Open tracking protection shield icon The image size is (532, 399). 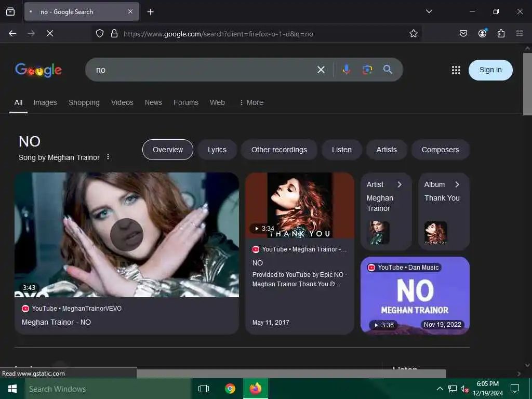click(99, 33)
